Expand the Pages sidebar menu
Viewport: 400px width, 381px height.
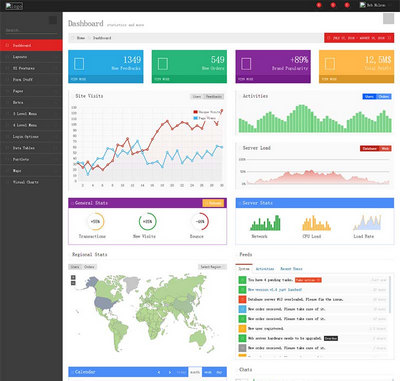click(31, 91)
